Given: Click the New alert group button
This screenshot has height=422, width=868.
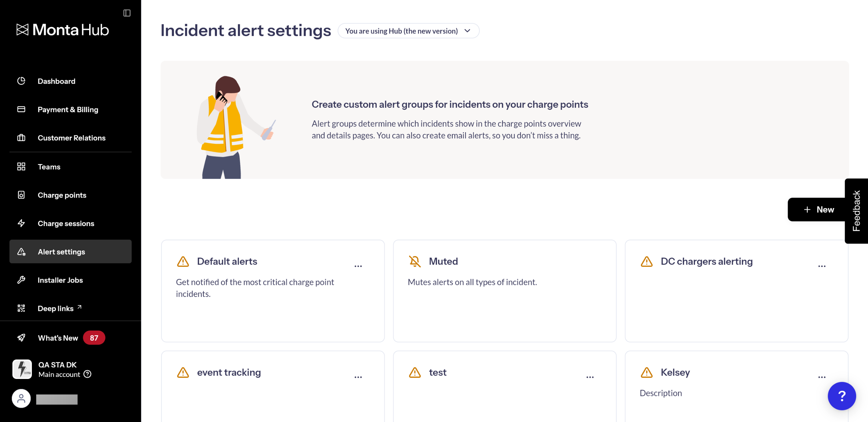Looking at the screenshot, I should point(817,209).
